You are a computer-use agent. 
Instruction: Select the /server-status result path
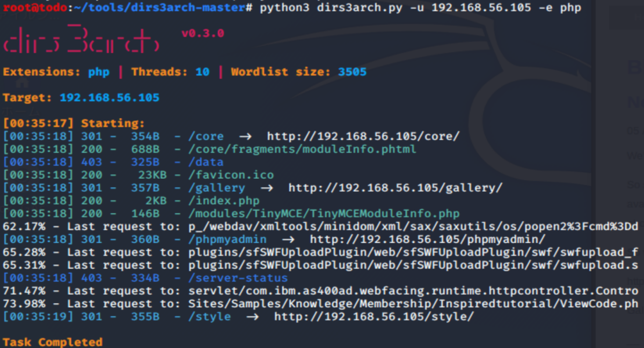238,278
